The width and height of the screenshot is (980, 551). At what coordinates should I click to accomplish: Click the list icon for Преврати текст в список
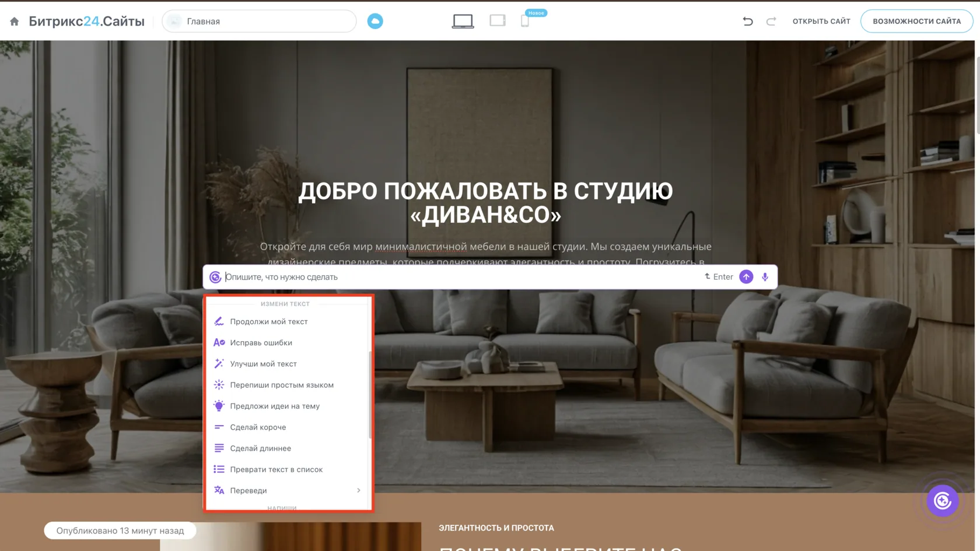pyautogui.click(x=219, y=469)
